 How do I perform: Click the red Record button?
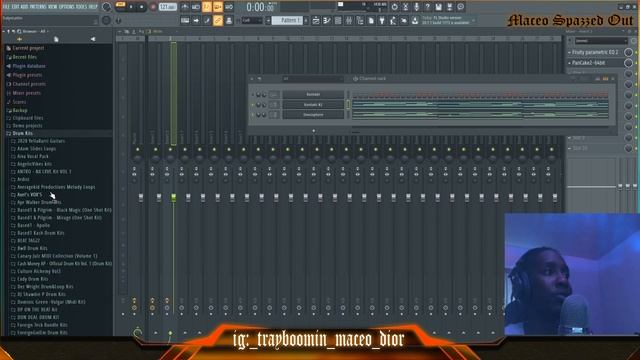[x=153, y=7]
